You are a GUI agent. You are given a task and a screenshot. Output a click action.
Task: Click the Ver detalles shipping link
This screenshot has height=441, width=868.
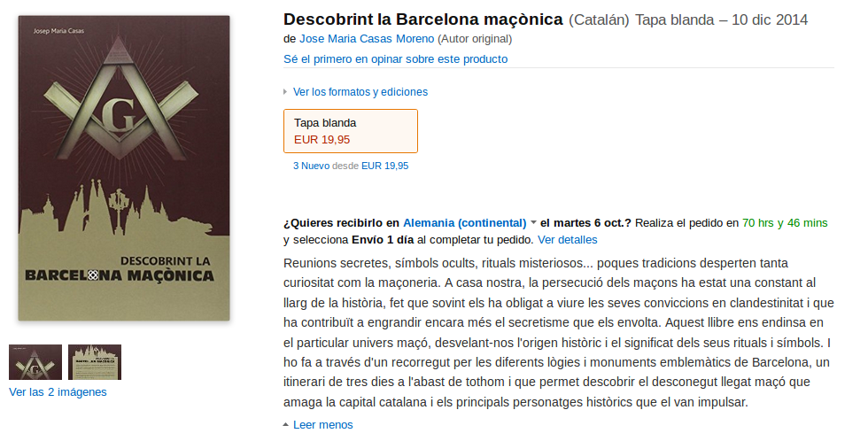(x=567, y=240)
